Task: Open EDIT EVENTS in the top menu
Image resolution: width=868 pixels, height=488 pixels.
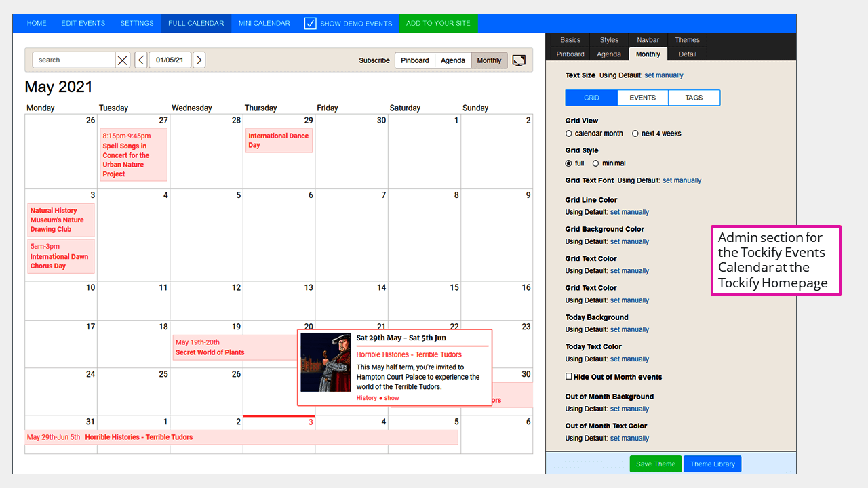Action: (x=83, y=23)
